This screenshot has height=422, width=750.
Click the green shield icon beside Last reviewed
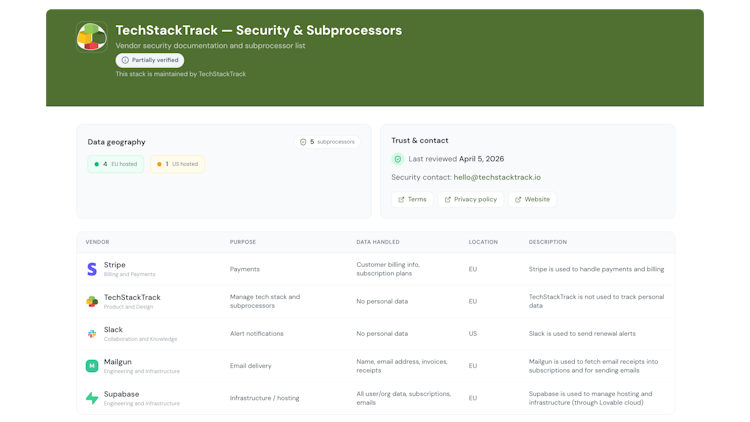[397, 159]
